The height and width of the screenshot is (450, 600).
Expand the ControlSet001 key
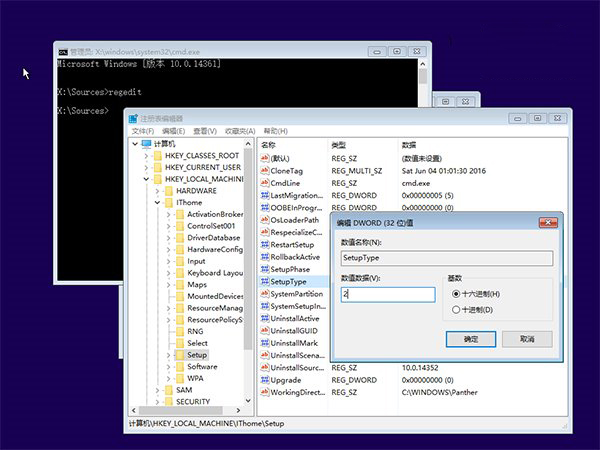168,226
